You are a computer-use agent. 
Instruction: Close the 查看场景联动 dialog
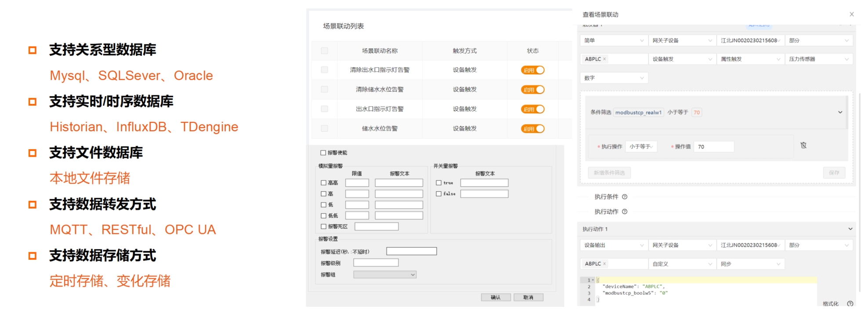click(x=851, y=14)
